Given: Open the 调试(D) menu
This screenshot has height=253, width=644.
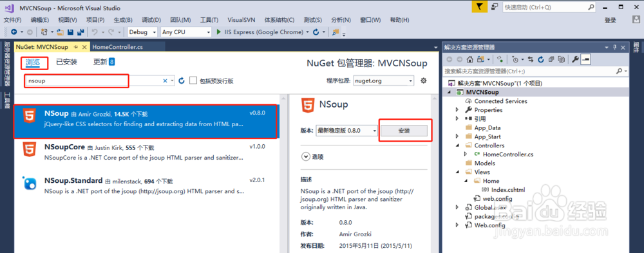Looking at the screenshot, I should (x=151, y=20).
